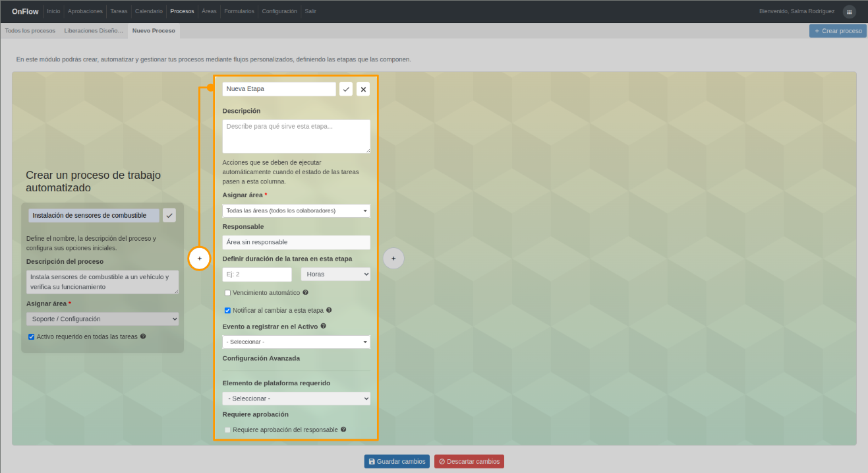868x473 pixels.
Task: Open Calendario in the navigation bar
Action: 148,11
